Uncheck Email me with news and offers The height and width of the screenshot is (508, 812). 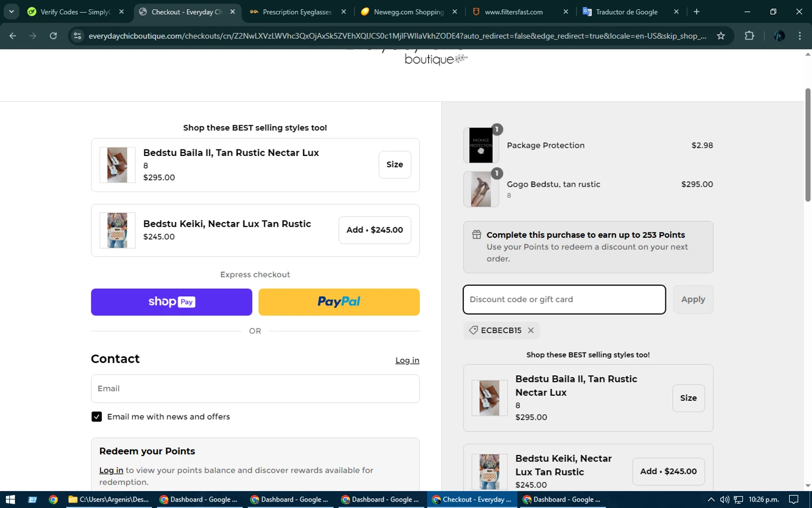pos(96,416)
